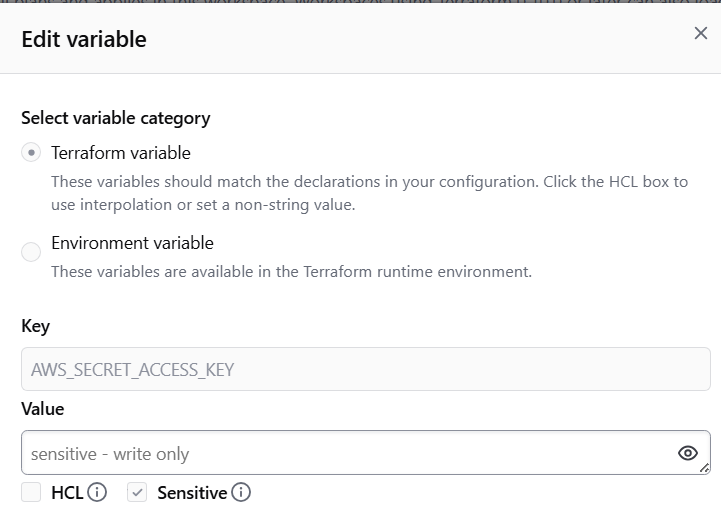This screenshot has width=721, height=511.
Task: Click into the Value text area
Action: tap(340, 453)
